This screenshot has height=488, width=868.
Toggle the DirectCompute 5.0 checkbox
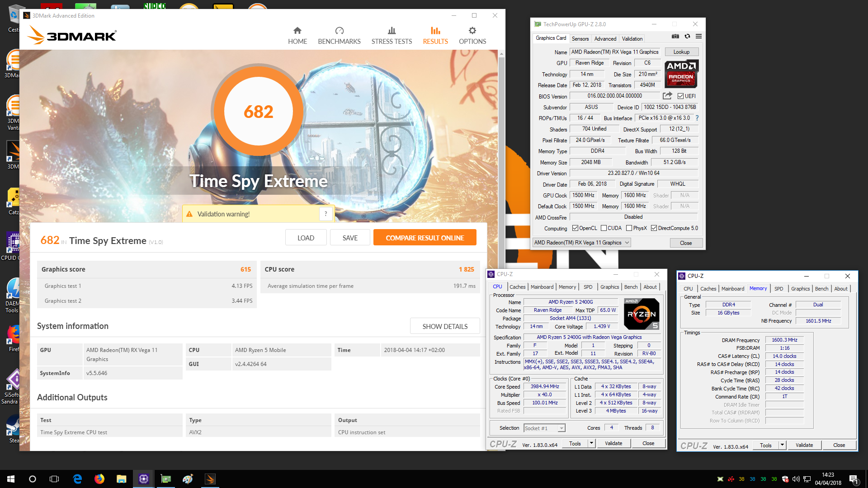coord(654,228)
